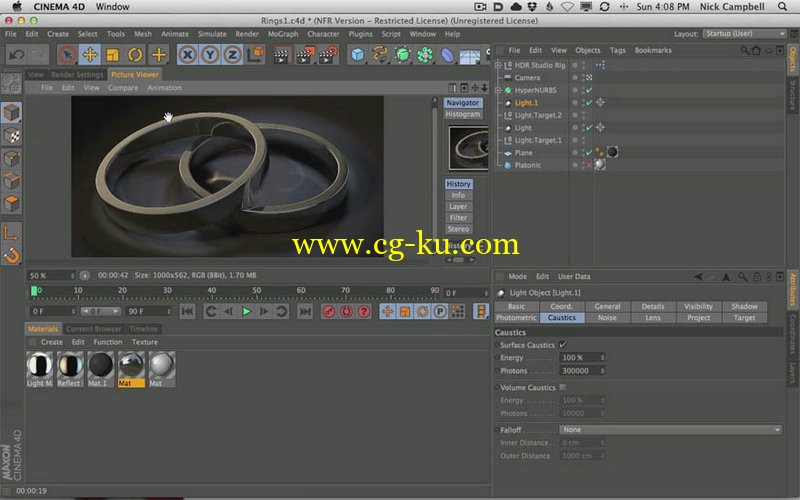
Task: Toggle the HyperNURBS green checkmark
Action: coord(589,90)
